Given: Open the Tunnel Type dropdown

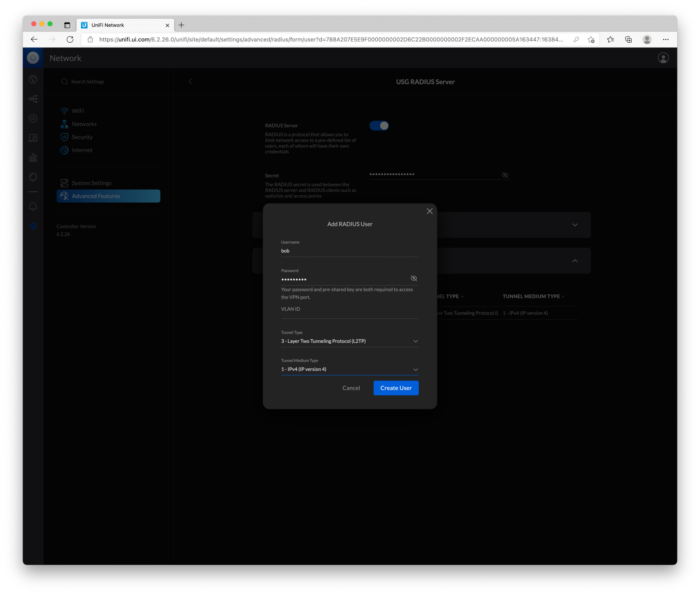Looking at the screenshot, I should [416, 341].
